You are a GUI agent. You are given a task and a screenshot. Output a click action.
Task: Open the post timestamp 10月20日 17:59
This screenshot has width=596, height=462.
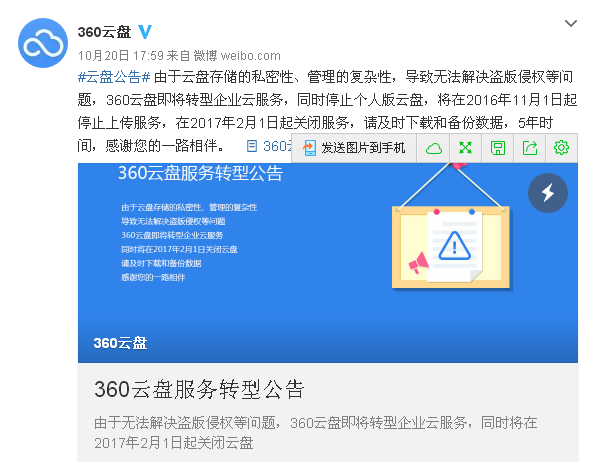[120, 56]
